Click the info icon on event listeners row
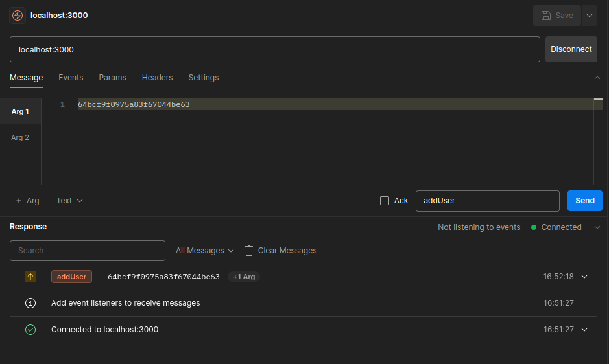 coord(30,303)
